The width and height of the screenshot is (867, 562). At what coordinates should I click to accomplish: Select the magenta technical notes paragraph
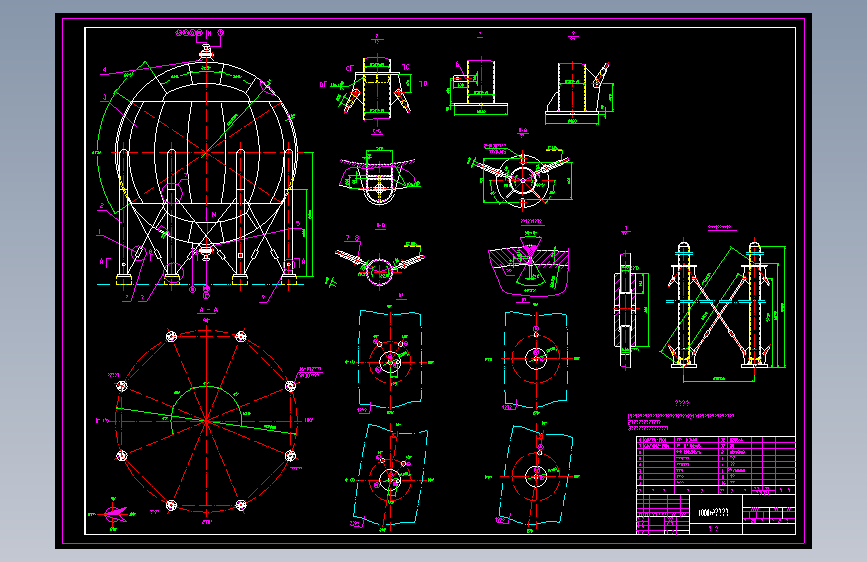[681, 422]
